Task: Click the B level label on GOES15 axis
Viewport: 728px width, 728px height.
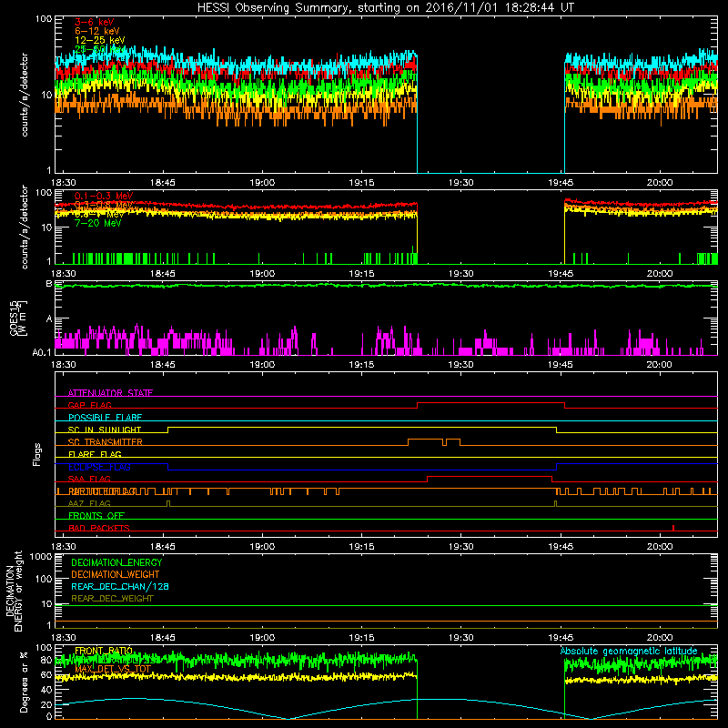Action: point(49,284)
